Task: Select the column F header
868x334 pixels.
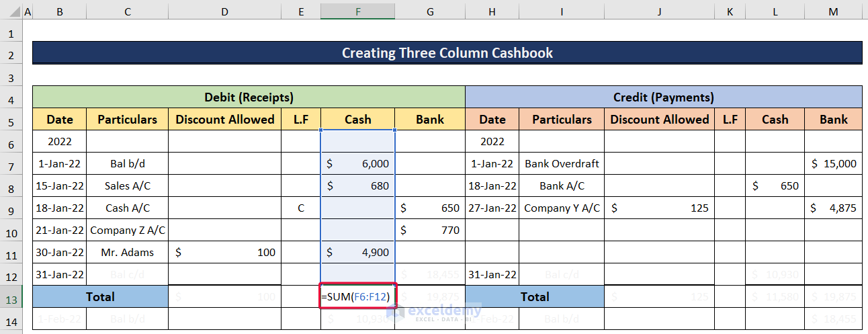Action: [x=357, y=11]
